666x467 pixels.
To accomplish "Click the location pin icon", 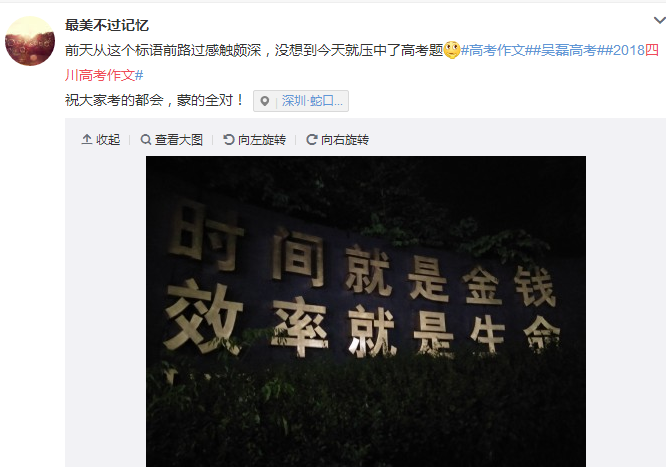I will point(265,101).
